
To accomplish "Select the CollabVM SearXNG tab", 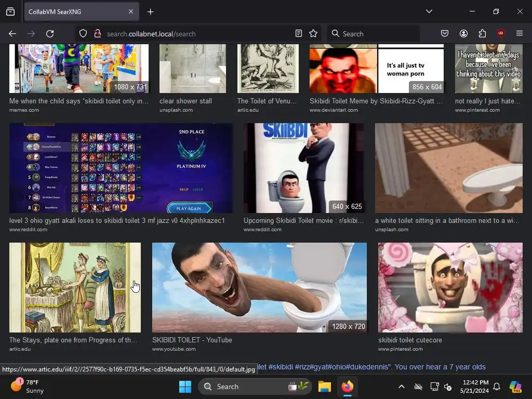I will 82,11.
